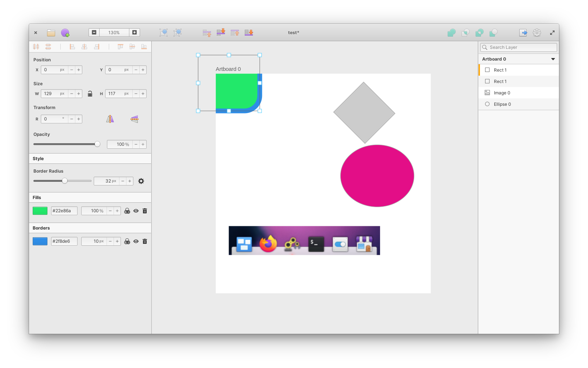Open blending mode for the border
Screen dimensions: 588x368
[x=127, y=241]
